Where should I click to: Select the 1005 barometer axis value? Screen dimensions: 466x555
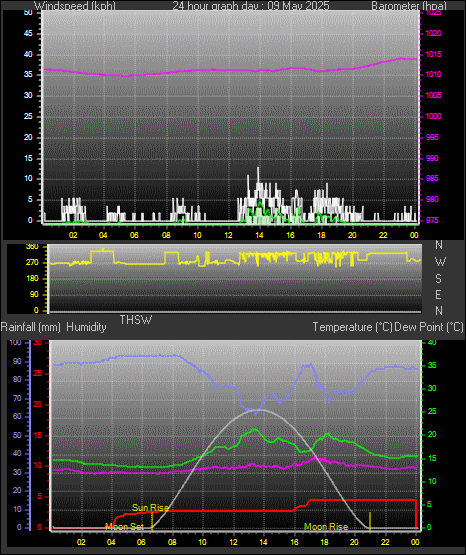pyautogui.click(x=433, y=95)
